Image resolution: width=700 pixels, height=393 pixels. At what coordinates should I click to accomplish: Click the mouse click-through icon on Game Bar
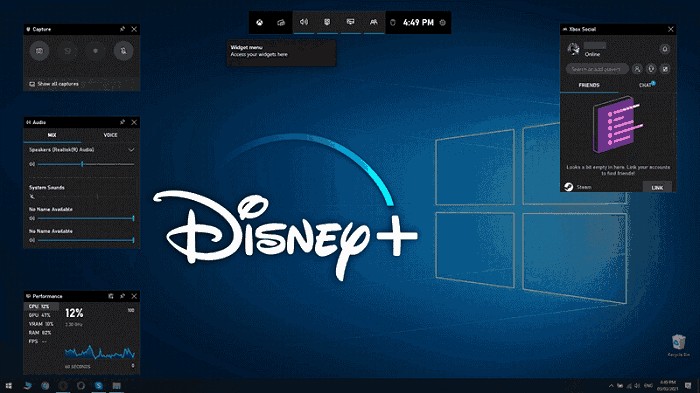[x=393, y=22]
